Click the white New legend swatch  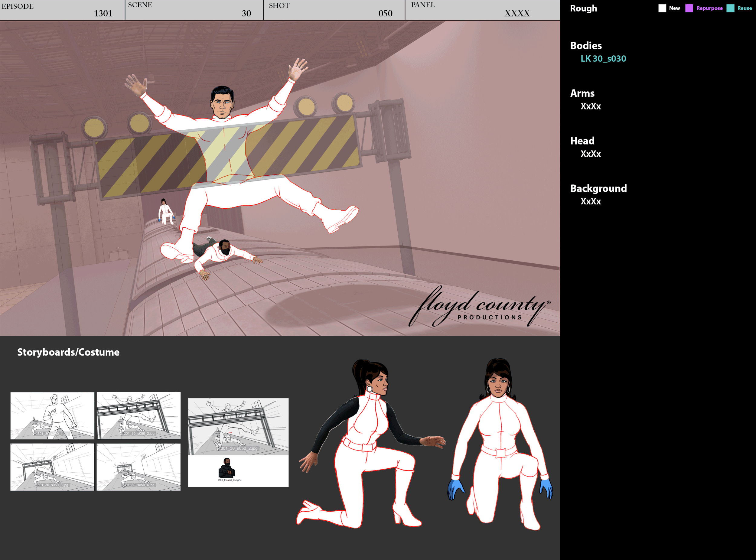click(662, 8)
